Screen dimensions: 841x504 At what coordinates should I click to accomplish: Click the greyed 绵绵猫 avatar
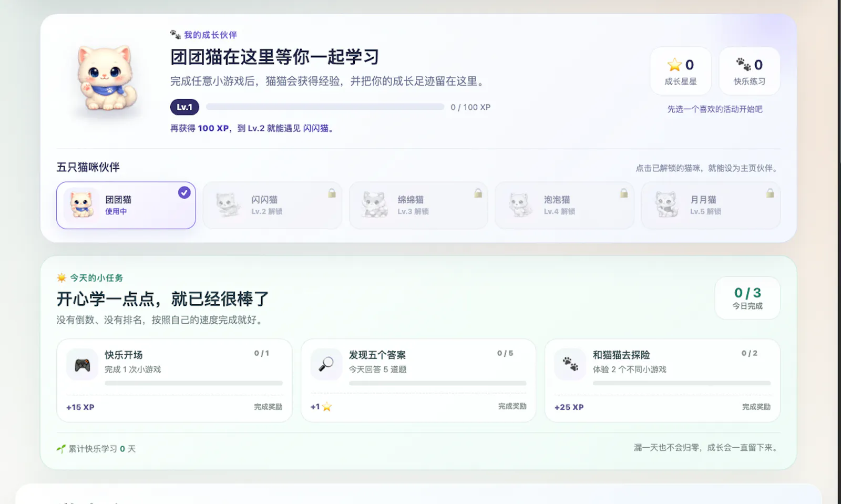(374, 205)
